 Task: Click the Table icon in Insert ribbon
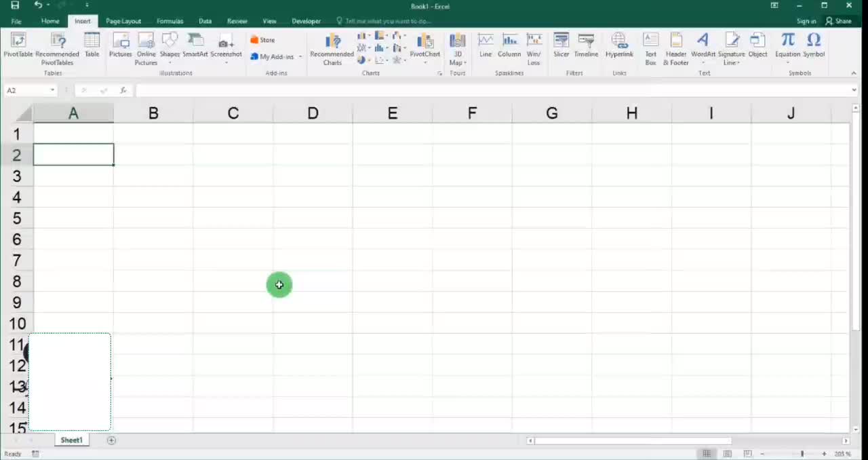pos(92,45)
